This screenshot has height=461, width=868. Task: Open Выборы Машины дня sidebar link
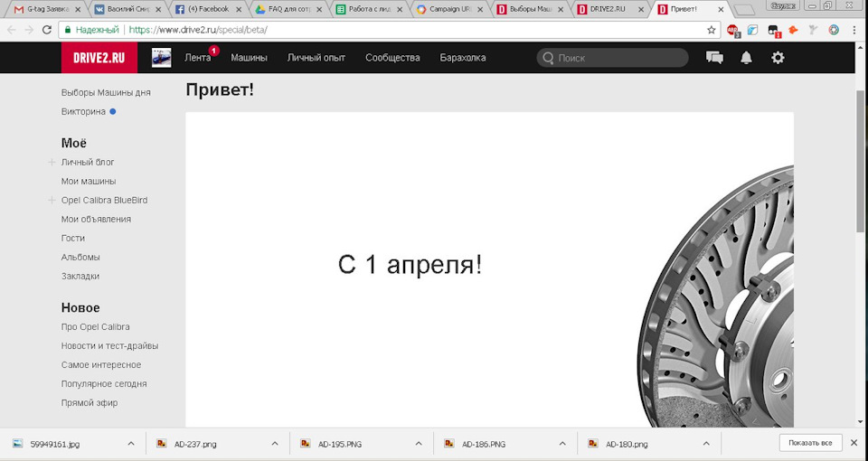click(106, 92)
